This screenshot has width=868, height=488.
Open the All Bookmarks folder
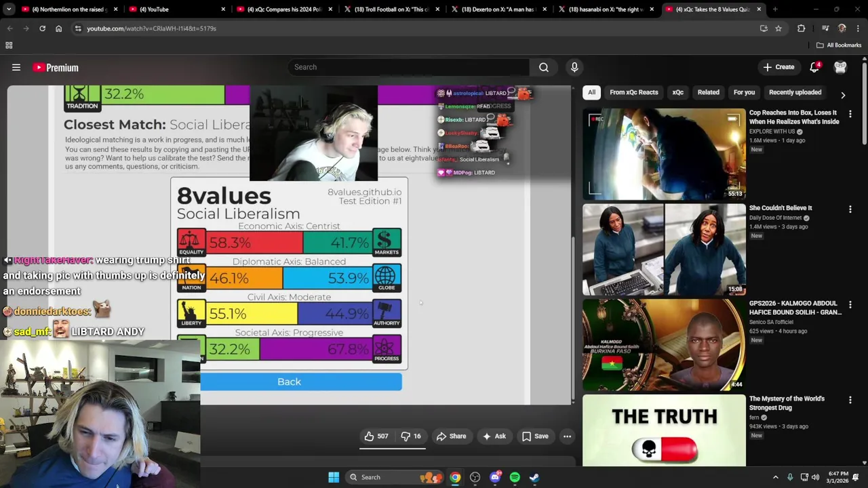pyautogui.click(x=839, y=45)
